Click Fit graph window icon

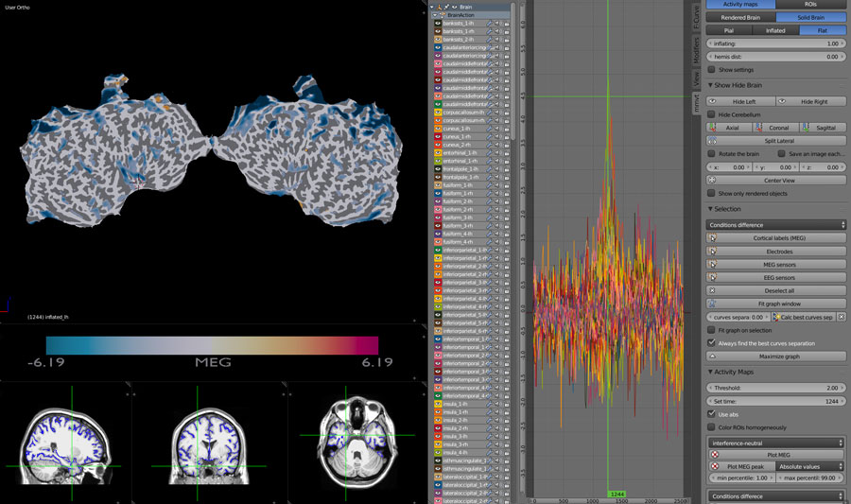tap(712, 304)
